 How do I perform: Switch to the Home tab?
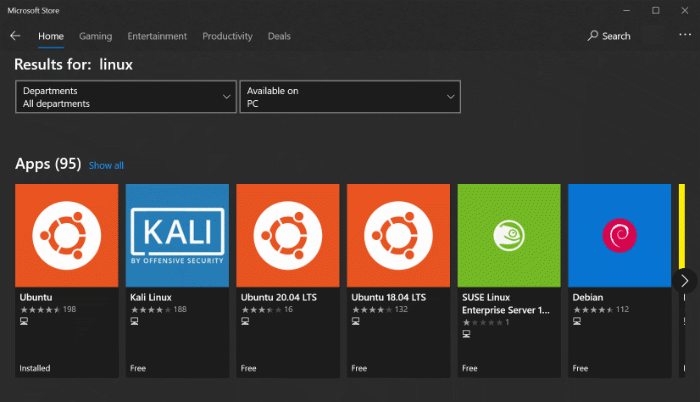point(51,36)
